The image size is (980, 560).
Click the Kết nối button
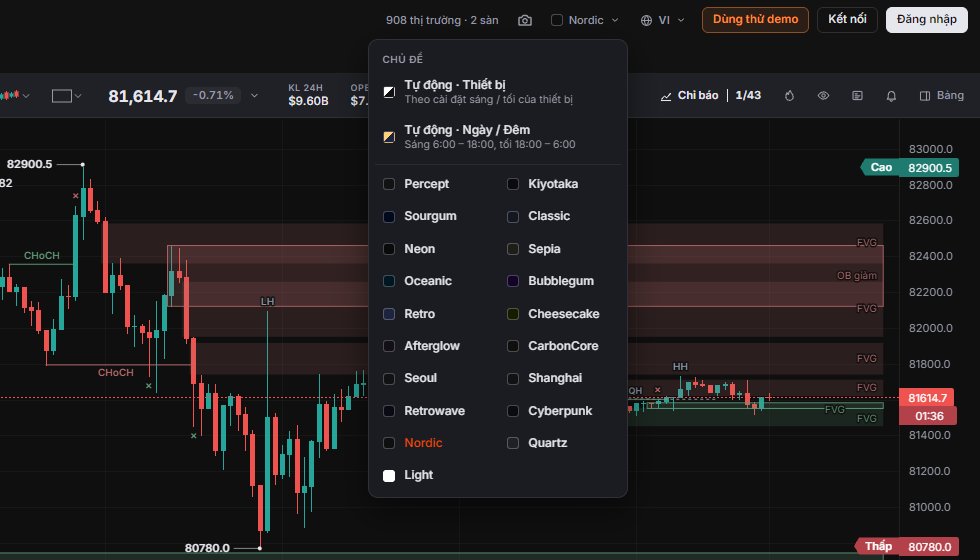coord(847,20)
